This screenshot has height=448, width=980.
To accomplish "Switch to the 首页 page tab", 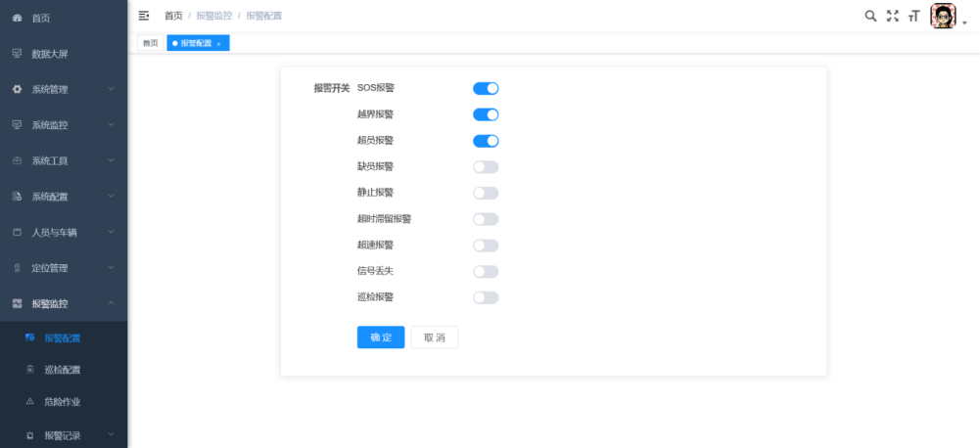I will click(150, 43).
